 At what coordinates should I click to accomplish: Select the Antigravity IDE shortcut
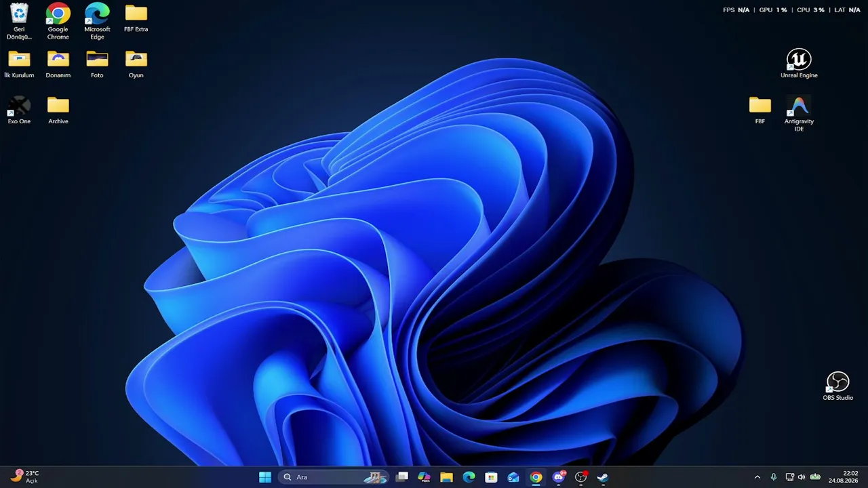click(799, 113)
